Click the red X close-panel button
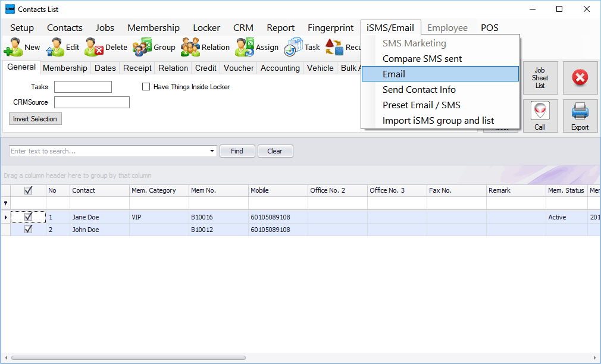 tap(580, 78)
